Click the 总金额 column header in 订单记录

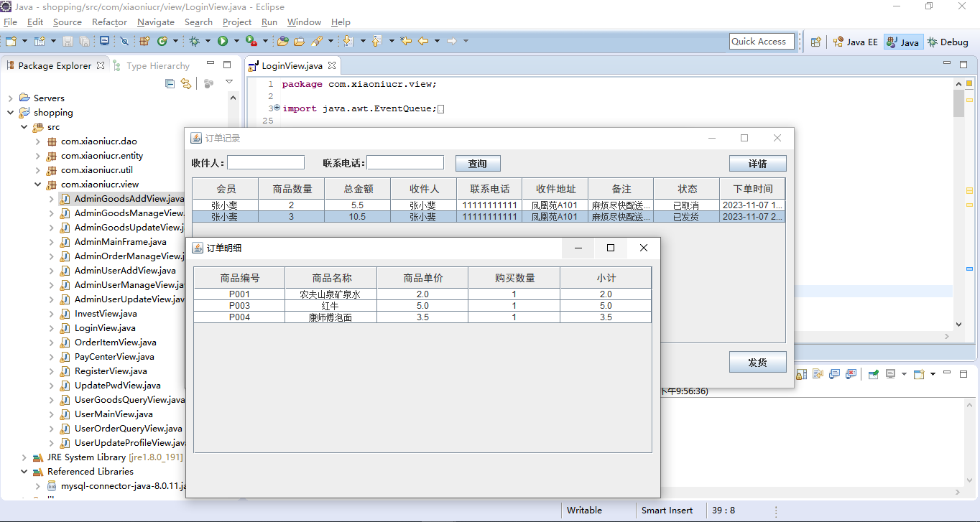[357, 189]
